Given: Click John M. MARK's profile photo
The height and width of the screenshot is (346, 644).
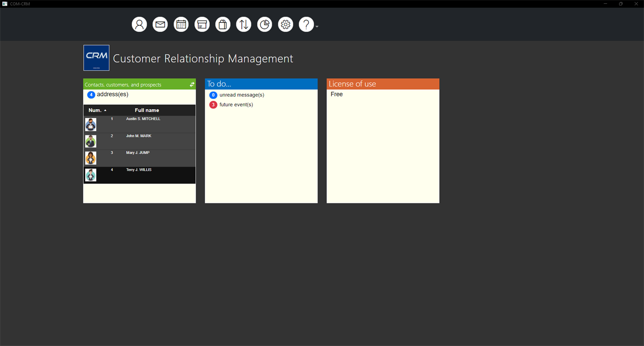Looking at the screenshot, I should coord(90,141).
